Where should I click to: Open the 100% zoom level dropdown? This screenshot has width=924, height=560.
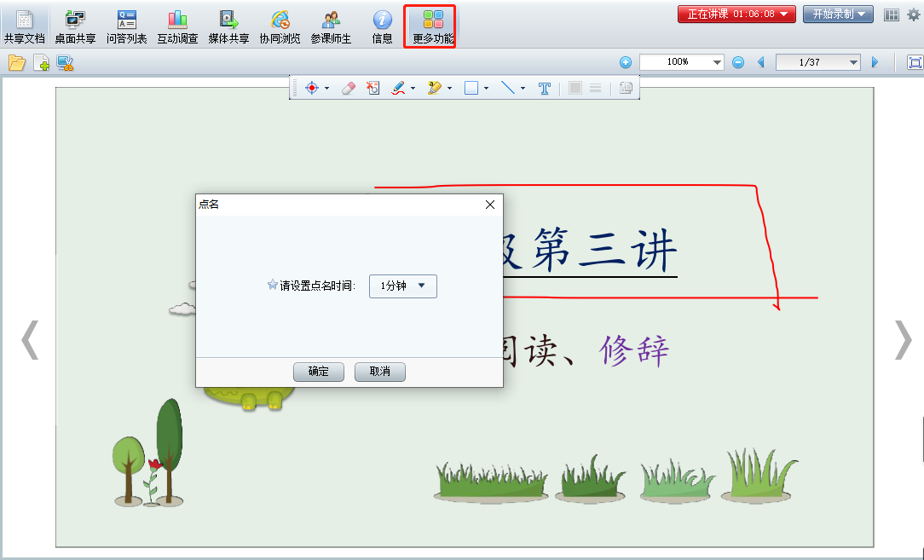click(682, 62)
